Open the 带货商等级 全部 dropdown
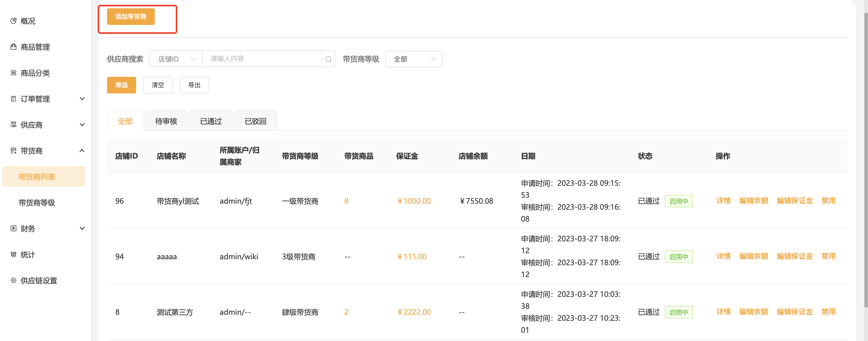The width and height of the screenshot is (868, 341). [x=413, y=59]
